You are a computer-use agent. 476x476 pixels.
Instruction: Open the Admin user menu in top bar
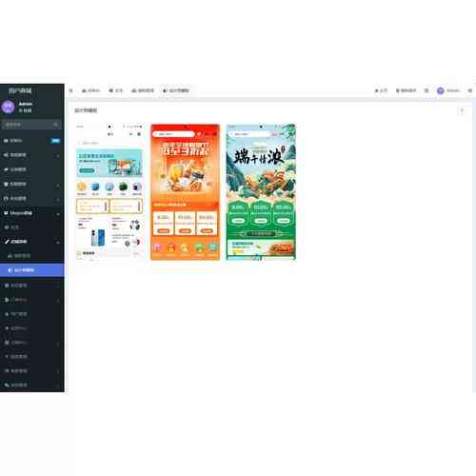(448, 90)
